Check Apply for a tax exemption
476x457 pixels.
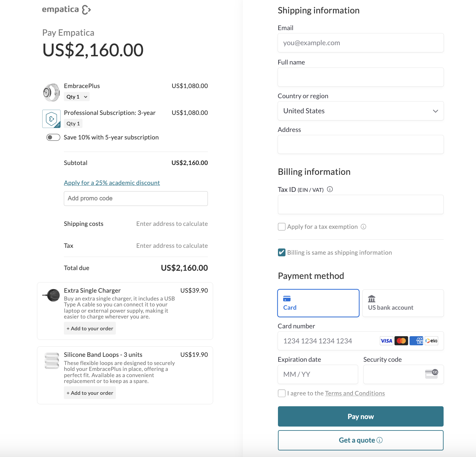click(x=282, y=227)
